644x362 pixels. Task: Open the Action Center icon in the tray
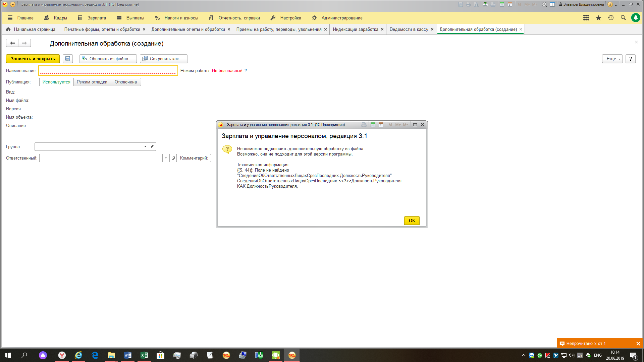pos(633,355)
